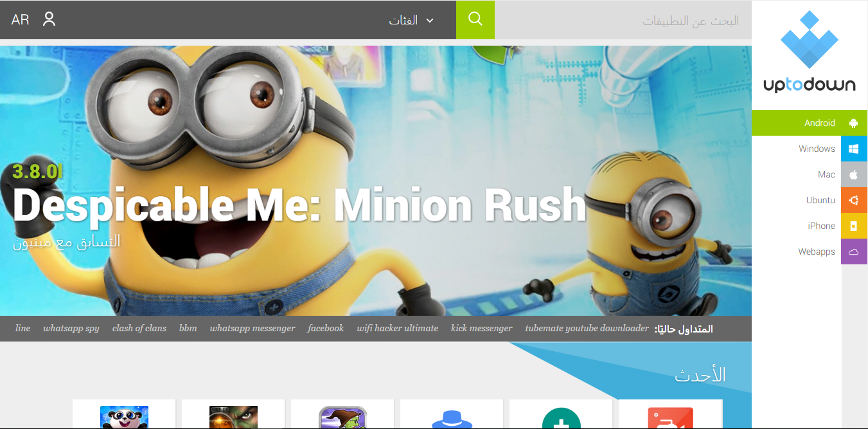Click the trending link clash of clans
This screenshot has height=429, width=868.
pos(139,328)
